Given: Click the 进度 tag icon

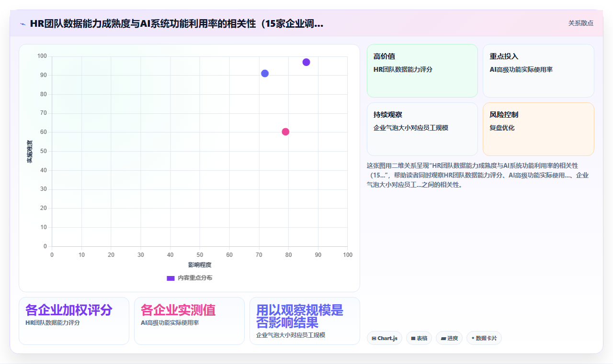Looking at the screenshot, I should point(443,338).
